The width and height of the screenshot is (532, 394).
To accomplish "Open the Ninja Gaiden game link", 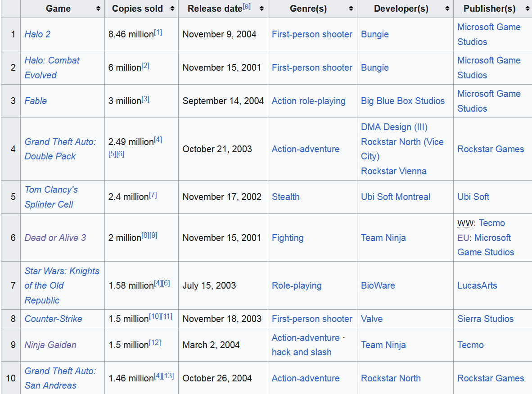I will pos(50,345).
